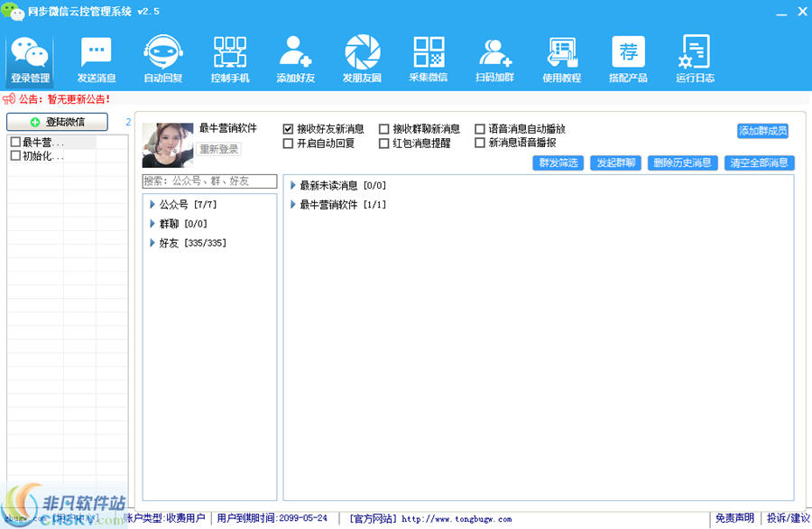Toggle 接收好友新消息 checkbox
The image size is (812, 529).
(288, 129)
